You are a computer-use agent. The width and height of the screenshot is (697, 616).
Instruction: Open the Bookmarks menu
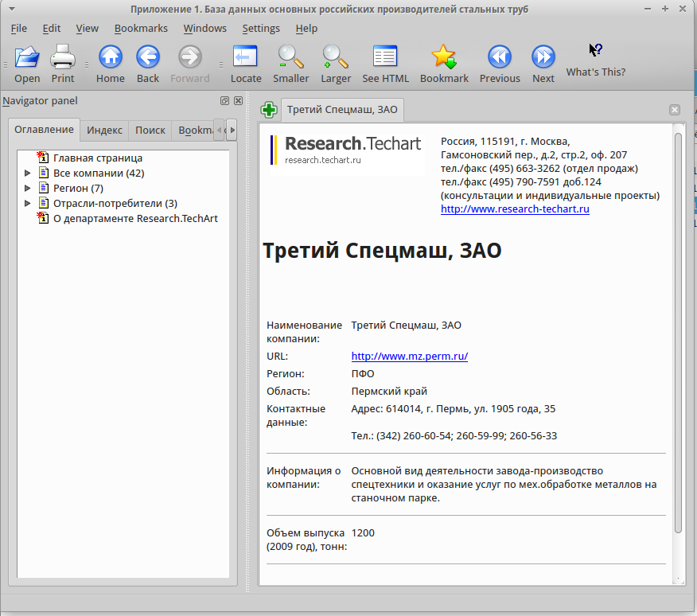click(141, 28)
